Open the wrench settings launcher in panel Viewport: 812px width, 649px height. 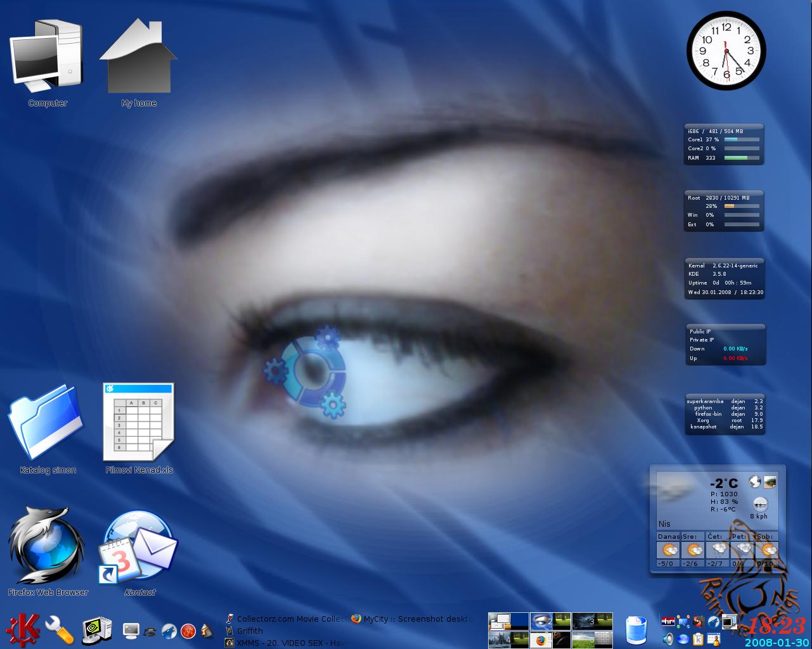pyautogui.click(x=60, y=630)
